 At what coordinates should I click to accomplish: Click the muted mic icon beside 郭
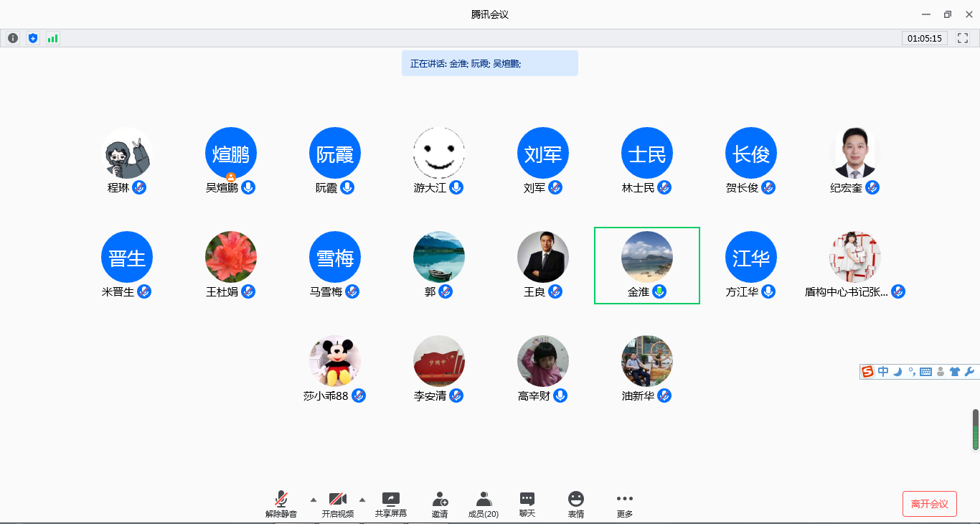[x=446, y=291]
